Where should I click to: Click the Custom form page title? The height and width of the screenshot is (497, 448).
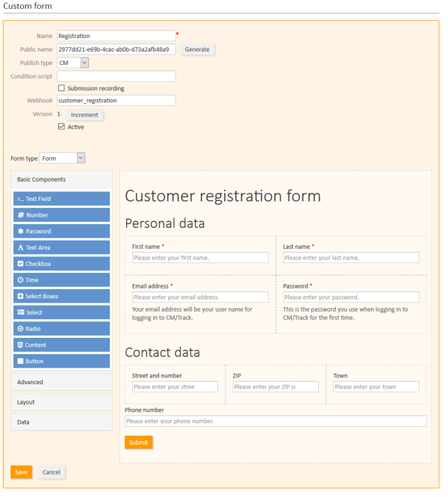click(28, 6)
